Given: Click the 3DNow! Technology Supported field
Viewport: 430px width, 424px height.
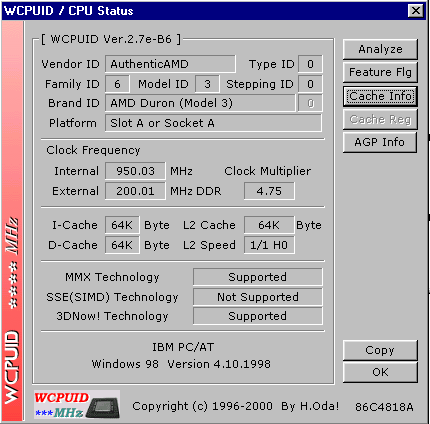Looking at the screenshot, I should [x=258, y=316].
